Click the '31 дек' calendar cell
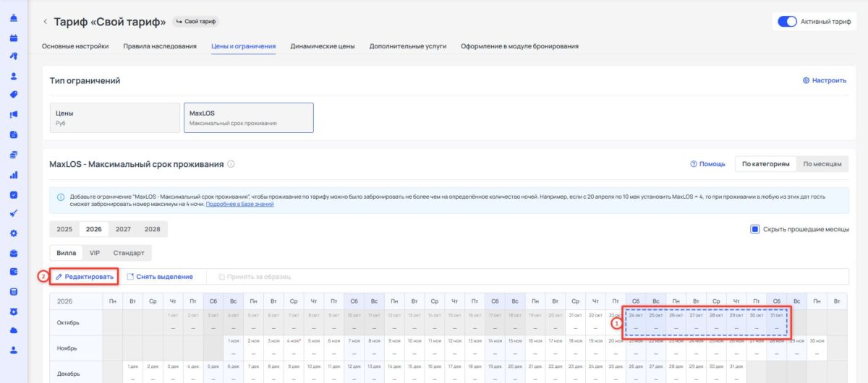868x383 pixels. tap(736, 371)
